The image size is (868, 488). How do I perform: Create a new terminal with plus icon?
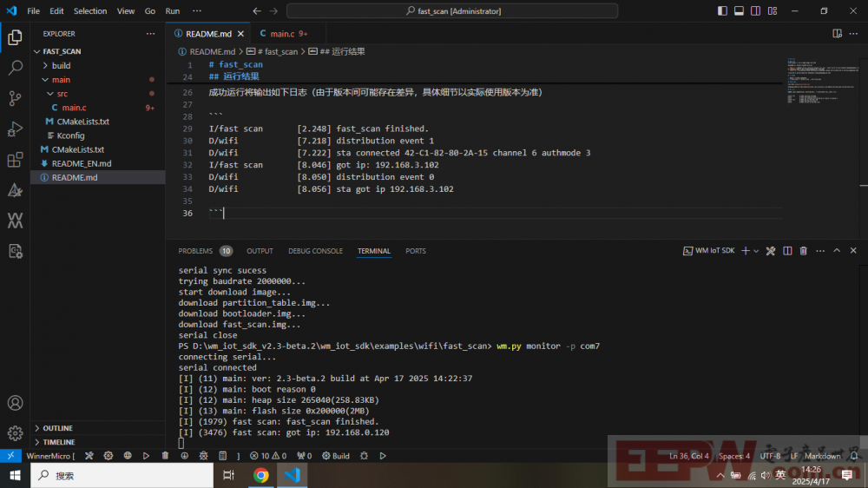point(745,251)
